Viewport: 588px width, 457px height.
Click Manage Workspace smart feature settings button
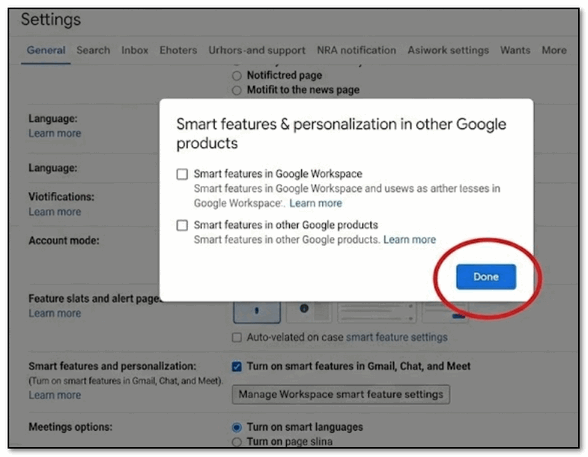(341, 394)
